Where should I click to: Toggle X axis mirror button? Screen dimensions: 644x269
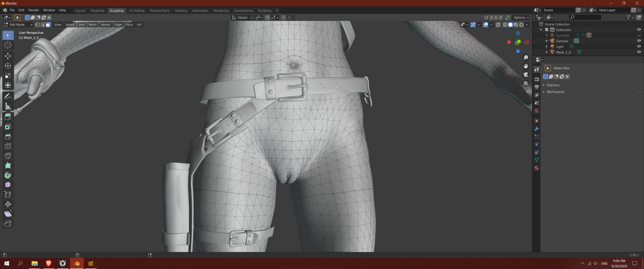click(x=491, y=17)
